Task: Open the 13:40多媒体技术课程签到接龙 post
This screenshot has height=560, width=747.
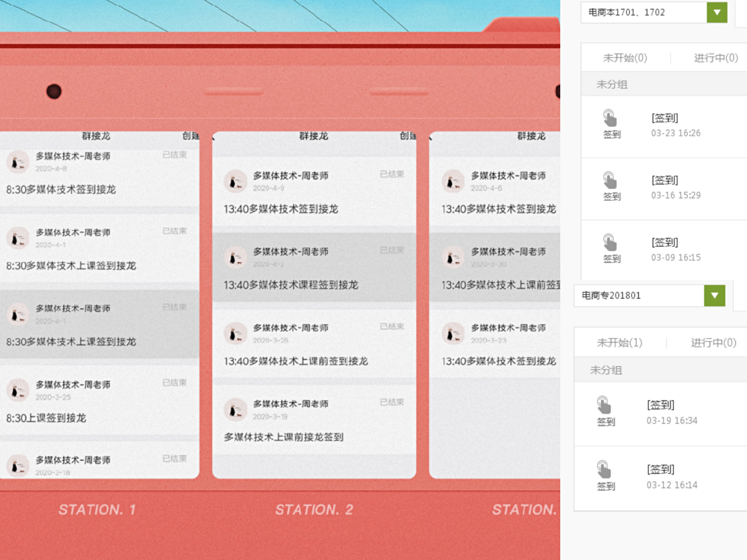Action: (291, 285)
